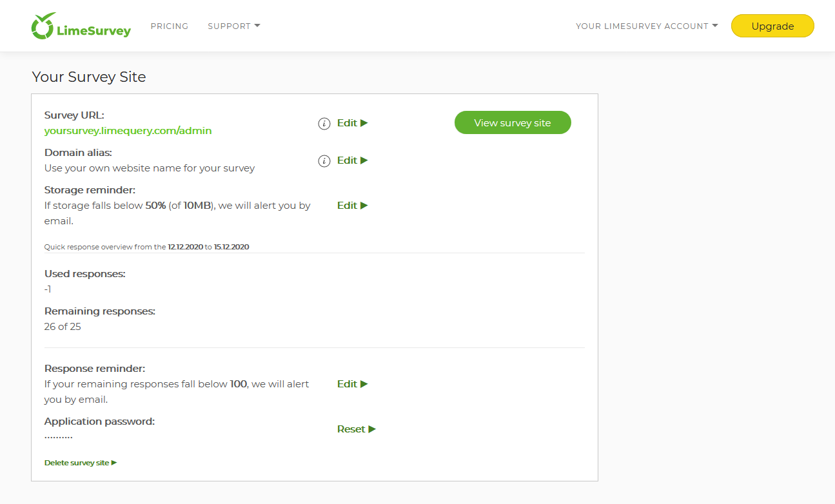Click the 'Application password:' label
The width and height of the screenshot is (835, 504).
pos(100,422)
